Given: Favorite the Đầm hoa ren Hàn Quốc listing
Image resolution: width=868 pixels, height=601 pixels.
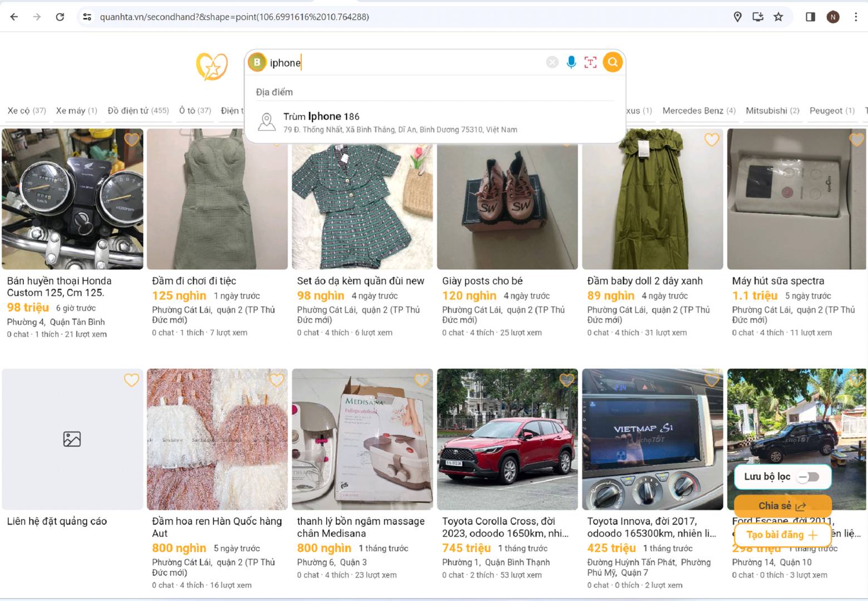Looking at the screenshot, I should [277, 380].
